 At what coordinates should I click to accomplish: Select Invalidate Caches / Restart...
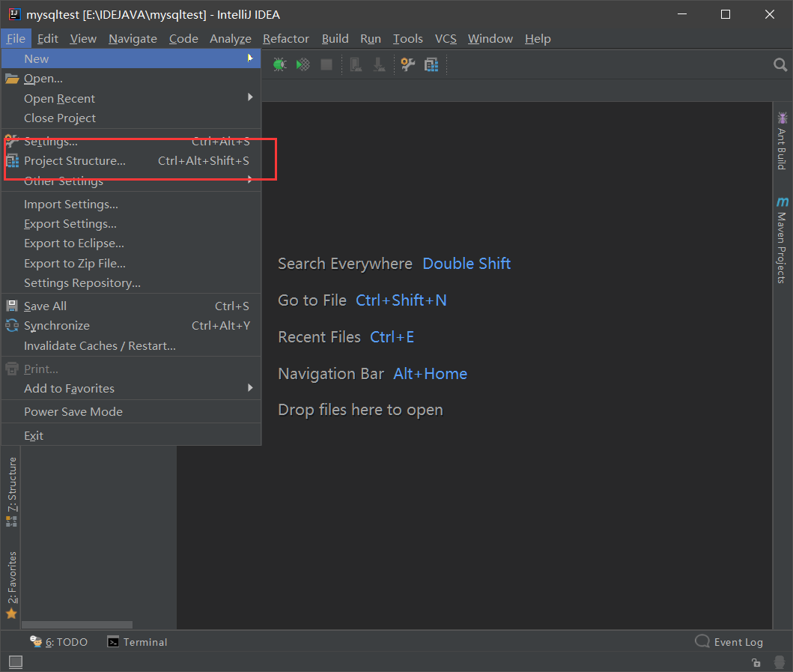[x=132, y=345]
